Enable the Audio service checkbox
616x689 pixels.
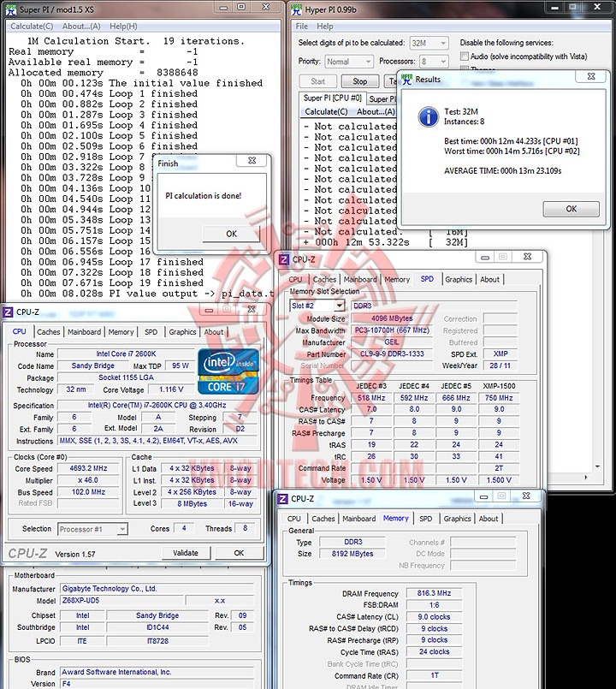tap(464, 56)
